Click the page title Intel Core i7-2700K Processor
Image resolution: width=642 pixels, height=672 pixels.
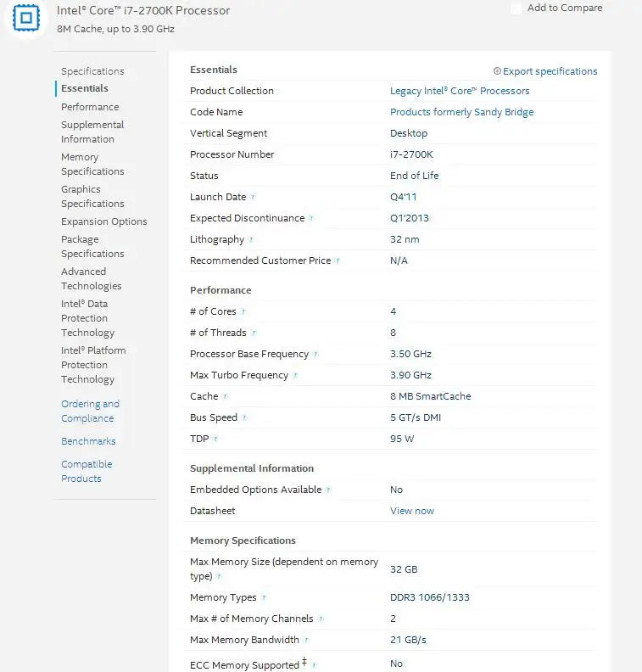point(143,11)
